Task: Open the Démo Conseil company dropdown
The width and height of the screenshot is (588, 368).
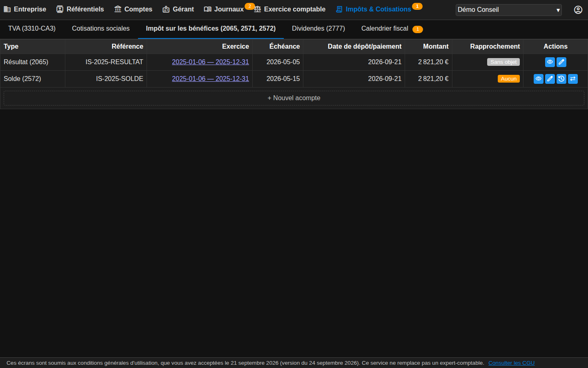Action: (x=509, y=10)
